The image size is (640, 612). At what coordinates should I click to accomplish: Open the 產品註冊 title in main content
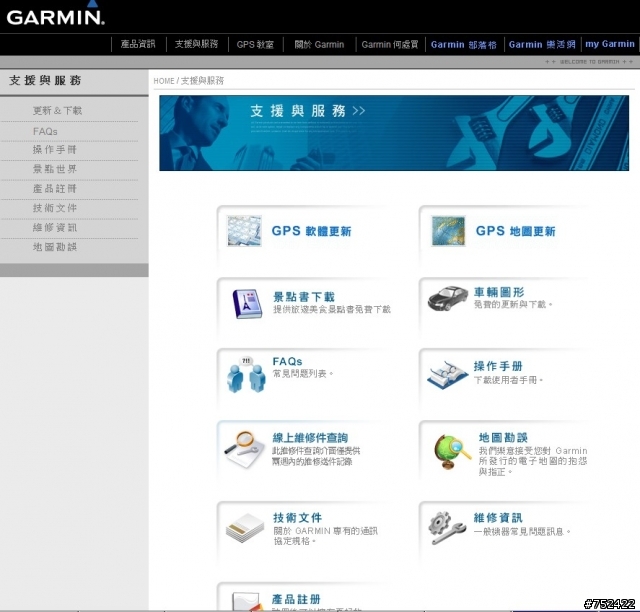pyautogui.click(x=296, y=599)
